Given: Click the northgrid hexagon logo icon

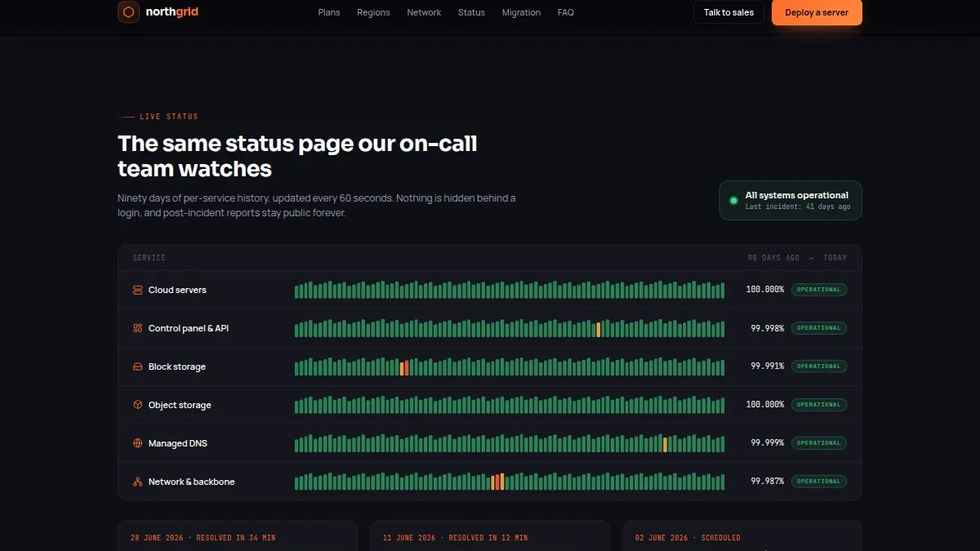Looking at the screenshot, I should pos(128,12).
